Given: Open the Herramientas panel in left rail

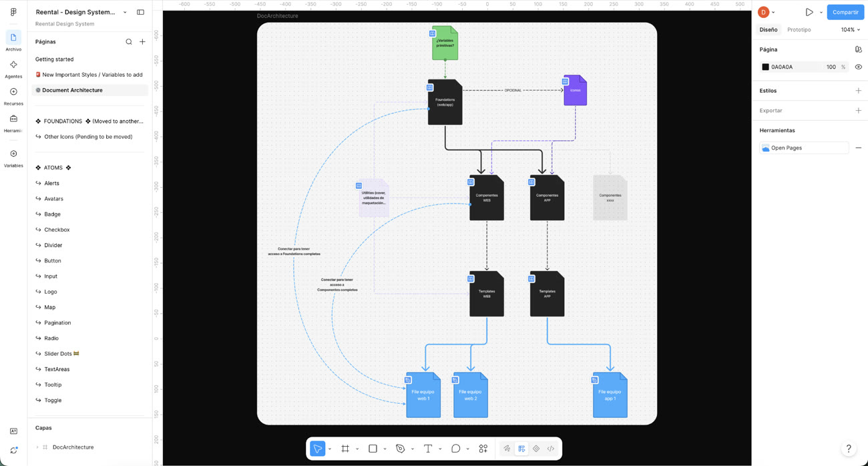Looking at the screenshot, I should click(13, 123).
